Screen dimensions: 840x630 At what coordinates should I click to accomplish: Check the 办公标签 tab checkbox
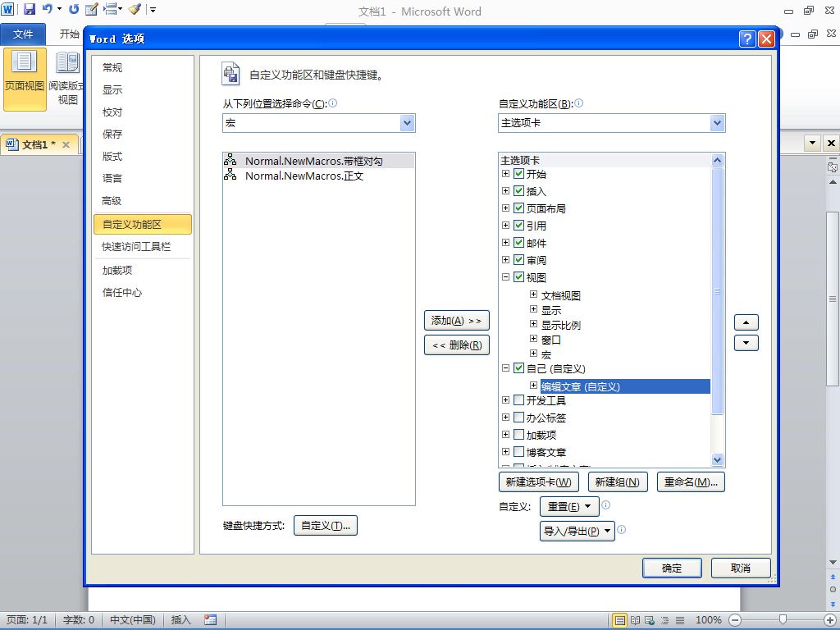point(518,417)
